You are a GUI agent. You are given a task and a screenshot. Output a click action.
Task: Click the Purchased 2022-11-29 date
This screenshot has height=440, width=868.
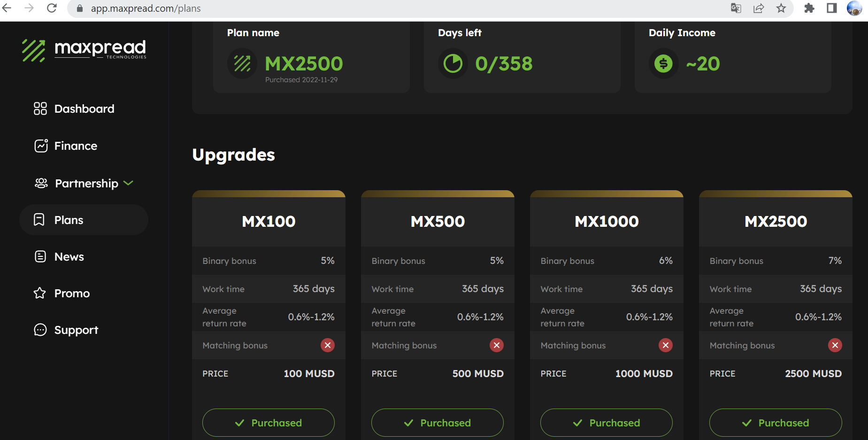pyautogui.click(x=301, y=80)
